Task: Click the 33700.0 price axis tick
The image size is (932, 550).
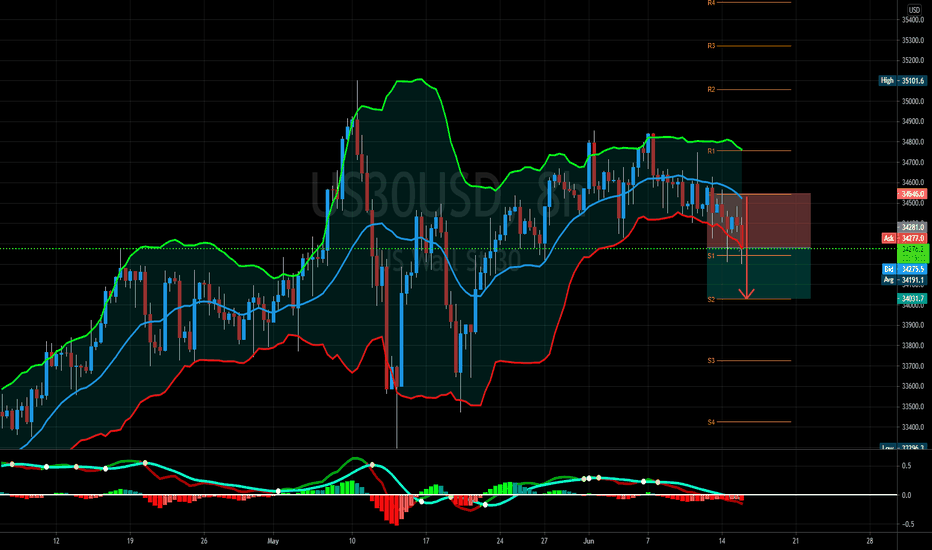Action: tap(913, 366)
